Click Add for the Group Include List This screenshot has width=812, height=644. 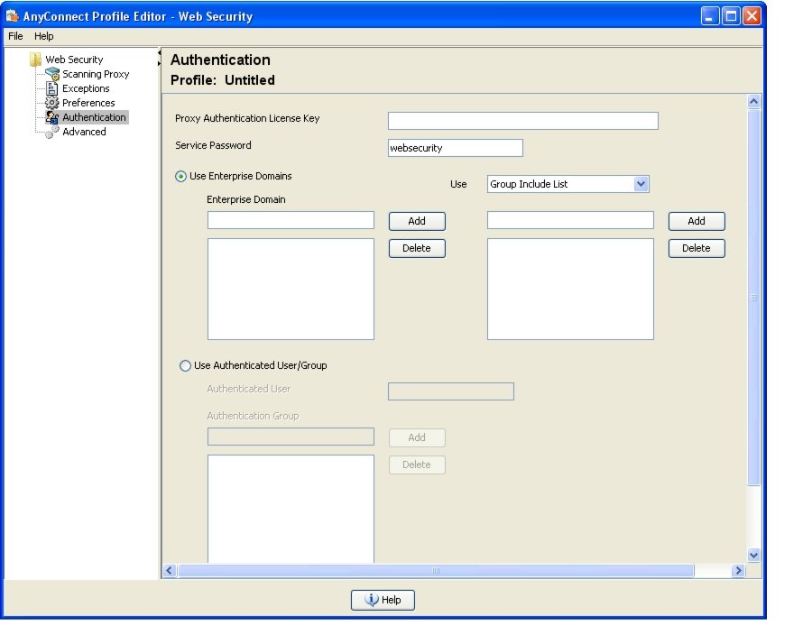[x=697, y=222]
